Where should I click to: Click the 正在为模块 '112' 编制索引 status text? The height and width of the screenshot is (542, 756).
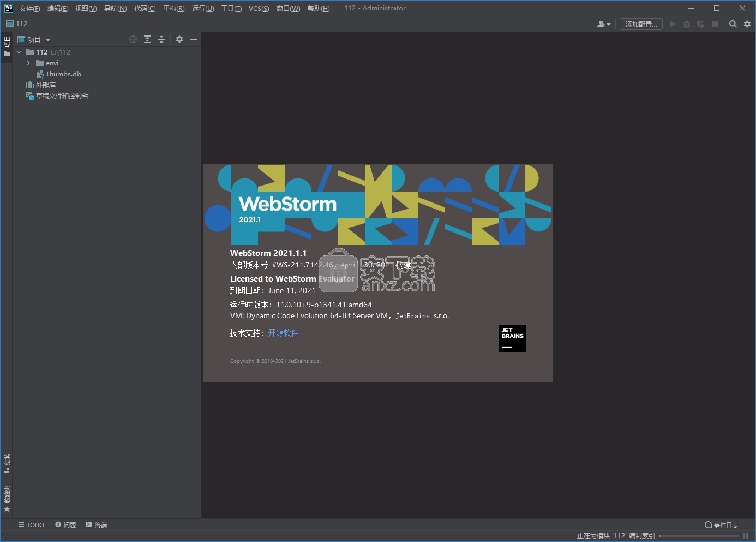(615, 536)
